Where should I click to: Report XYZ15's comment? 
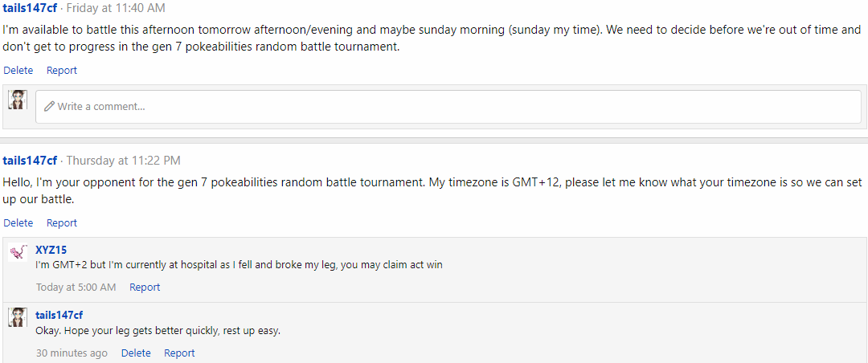[145, 288]
